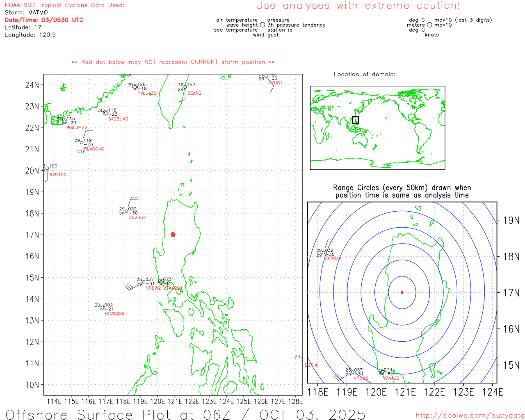Image resolution: width=525 pixels, height=420 pixels.
Task: Click the red storm position dot on main map
Action: pos(173,235)
